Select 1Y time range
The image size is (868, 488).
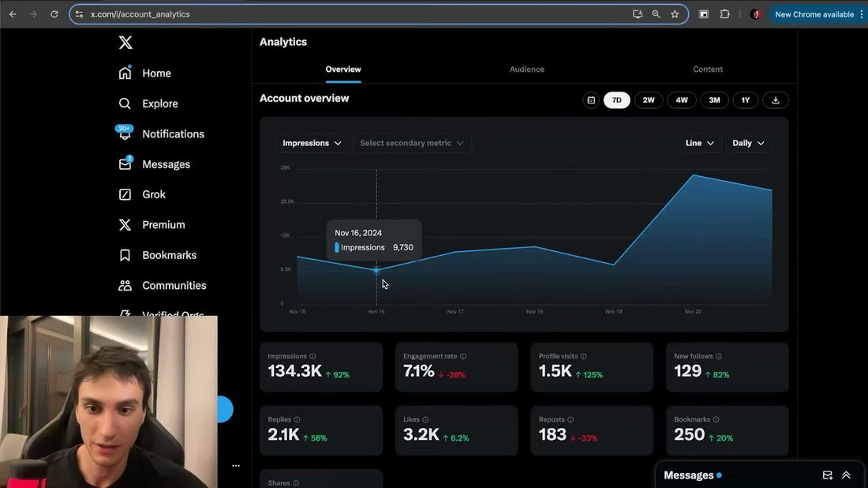point(746,100)
